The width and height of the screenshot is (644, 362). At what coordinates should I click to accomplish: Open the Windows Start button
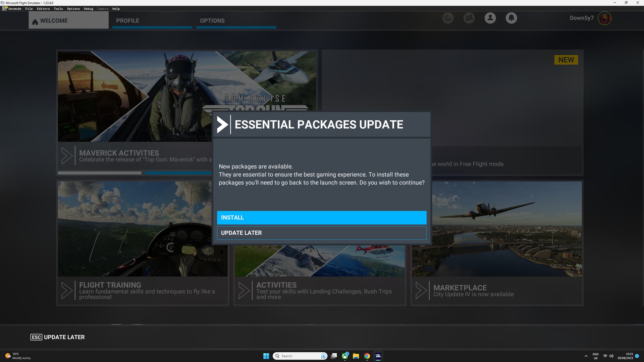[266, 356]
